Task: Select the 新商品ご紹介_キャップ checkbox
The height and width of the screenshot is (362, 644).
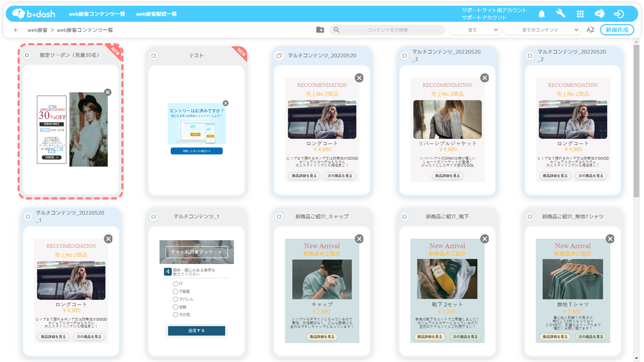Action: [x=279, y=217]
